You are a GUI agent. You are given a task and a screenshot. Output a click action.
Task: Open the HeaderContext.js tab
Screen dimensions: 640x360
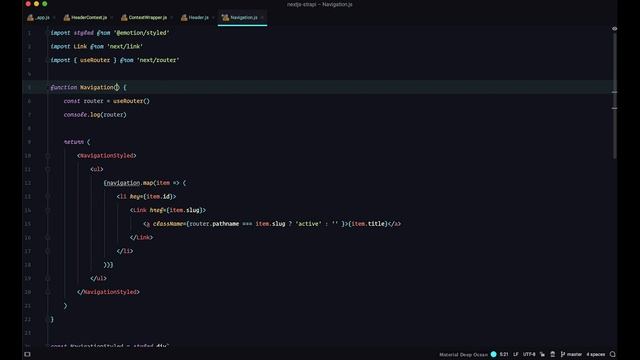coord(89,18)
